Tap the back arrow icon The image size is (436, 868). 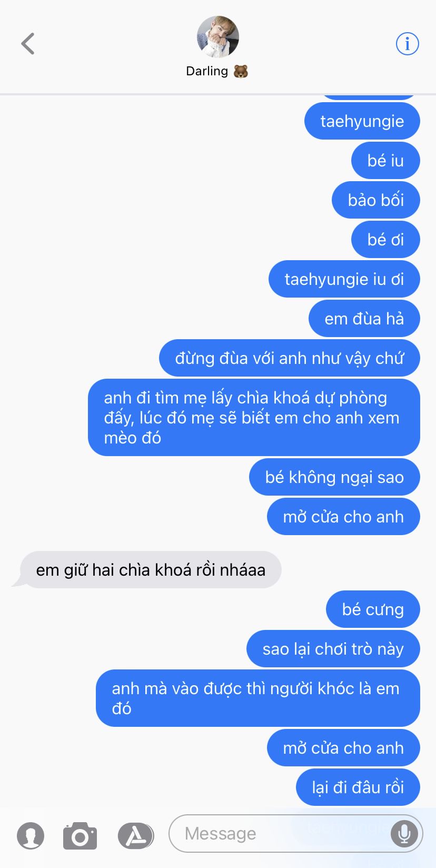28,44
